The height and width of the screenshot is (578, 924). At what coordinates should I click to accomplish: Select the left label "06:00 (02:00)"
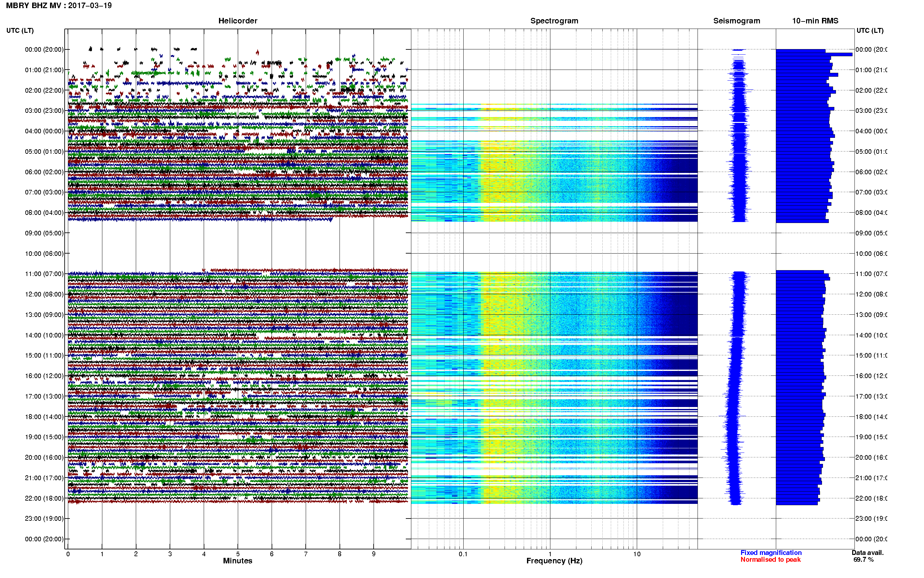click(x=44, y=172)
